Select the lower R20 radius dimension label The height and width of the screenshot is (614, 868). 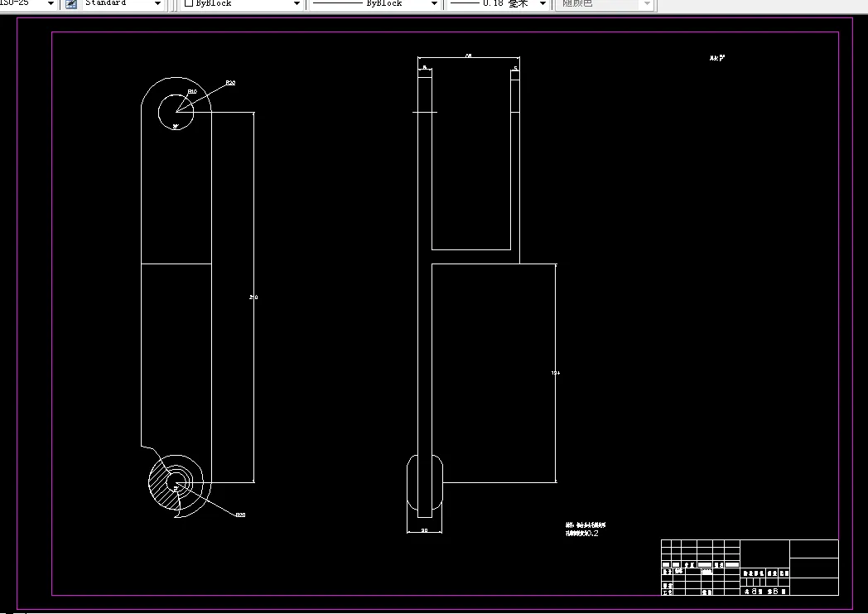pyautogui.click(x=240, y=515)
